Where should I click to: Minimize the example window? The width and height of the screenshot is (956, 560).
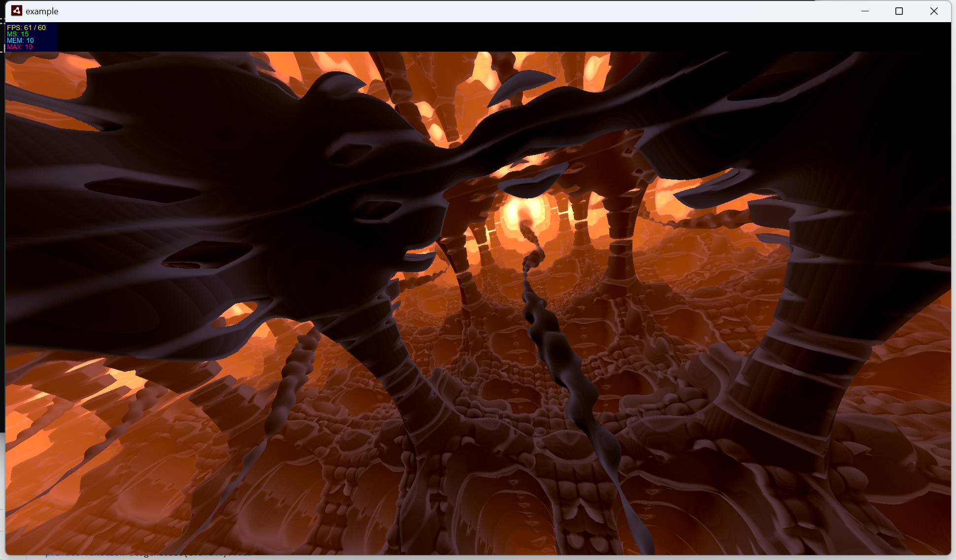865,11
